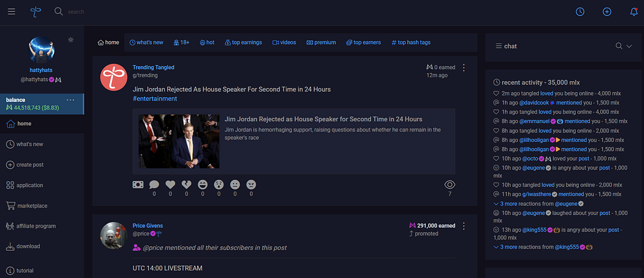Click the #entertainment hashtag
The image size is (644, 278).
pos(155,99)
